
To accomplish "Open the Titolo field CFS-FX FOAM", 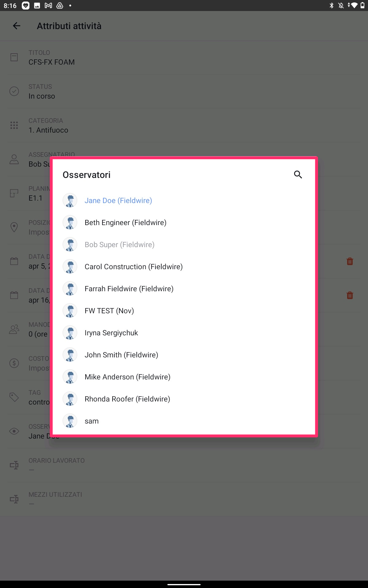I will [x=184, y=58].
